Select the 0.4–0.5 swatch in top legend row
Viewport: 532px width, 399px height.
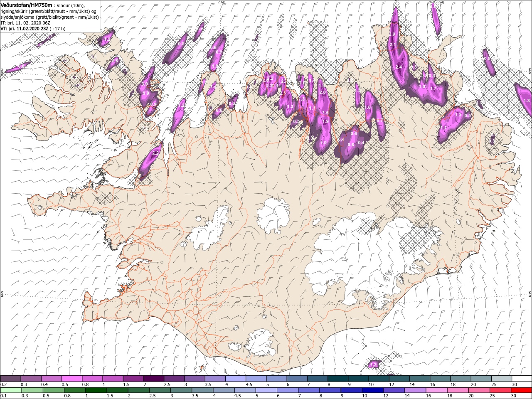click(51, 379)
